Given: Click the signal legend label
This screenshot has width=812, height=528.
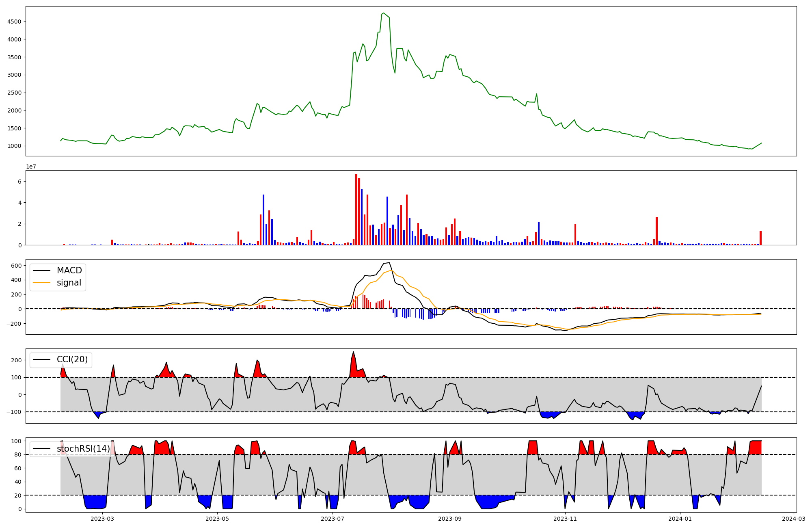Looking at the screenshot, I should (x=69, y=283).
